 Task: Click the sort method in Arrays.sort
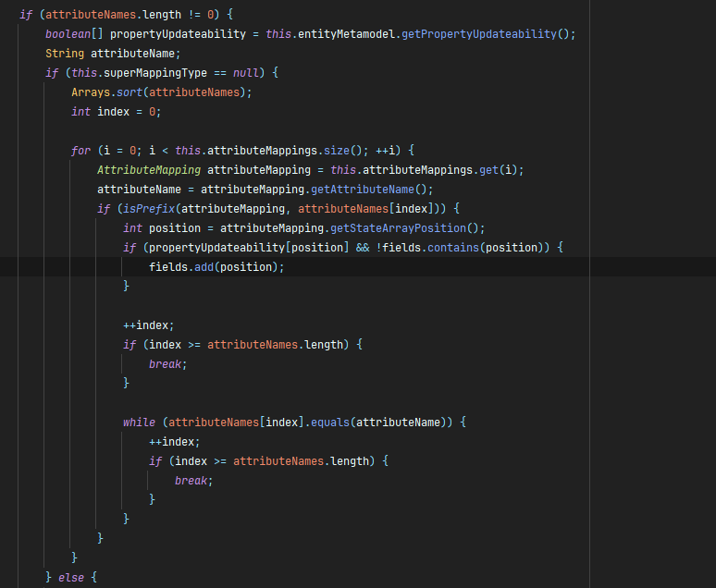click(x=130, y=92)
